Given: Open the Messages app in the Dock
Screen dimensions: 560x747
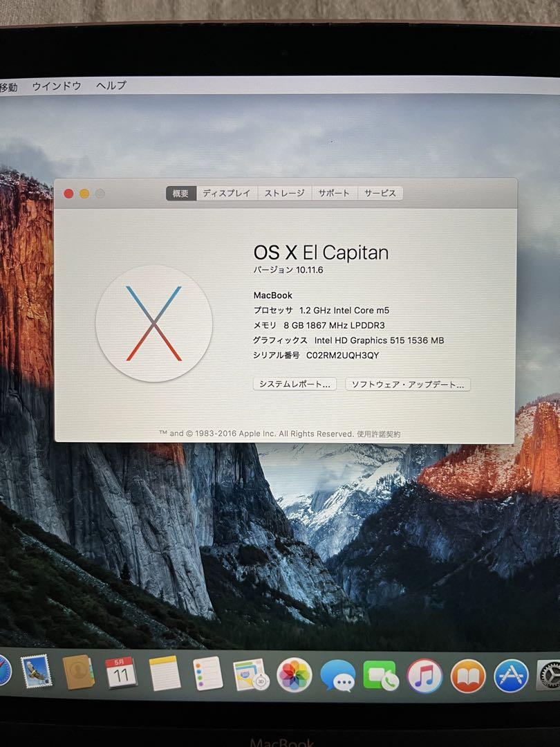Looking at the screenshot, I should [337, 676].
